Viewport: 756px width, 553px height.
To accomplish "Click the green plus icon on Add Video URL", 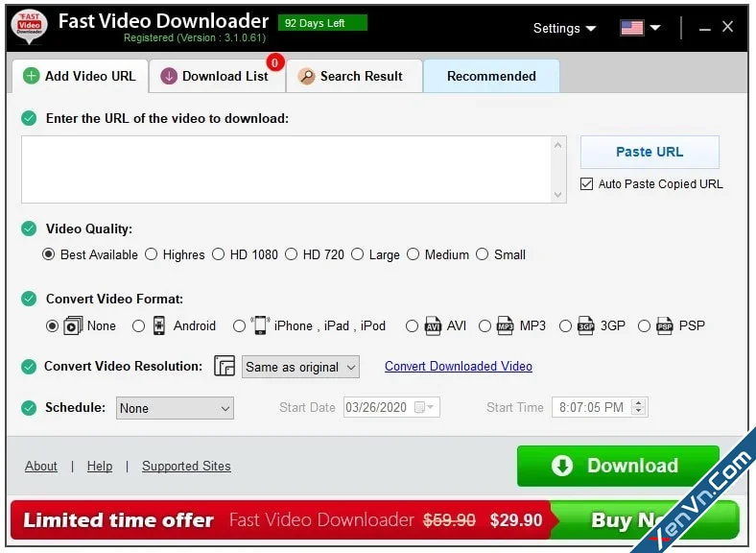I will click(32, 76).
